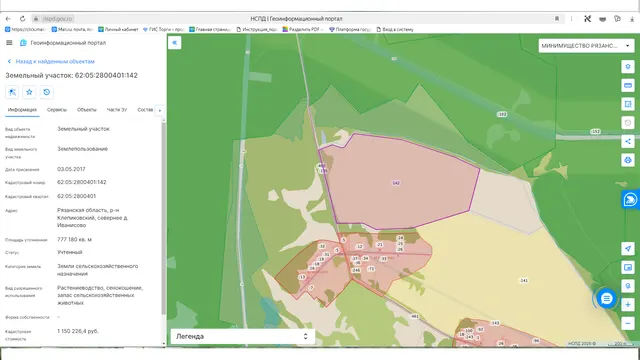Open the Разделить PDF bookmark
Image resolution: width=640 pixels, height=360 pixels.
point(303,29)
